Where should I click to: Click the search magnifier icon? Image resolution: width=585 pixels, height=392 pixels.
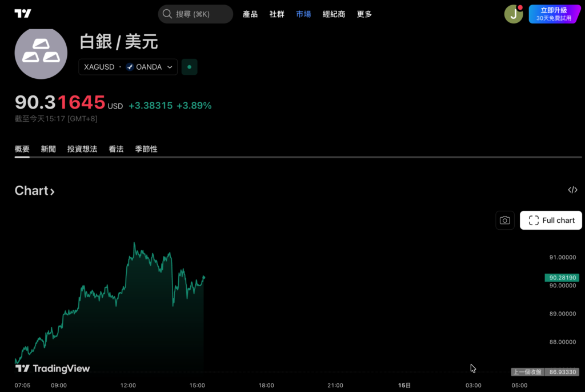pyautogui.click(x=167, y=14)
